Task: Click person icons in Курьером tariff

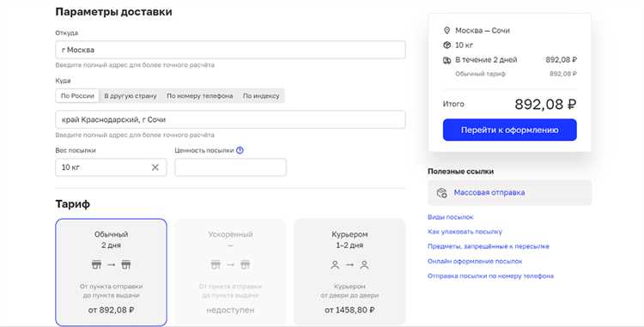Action: pos(349,265)
